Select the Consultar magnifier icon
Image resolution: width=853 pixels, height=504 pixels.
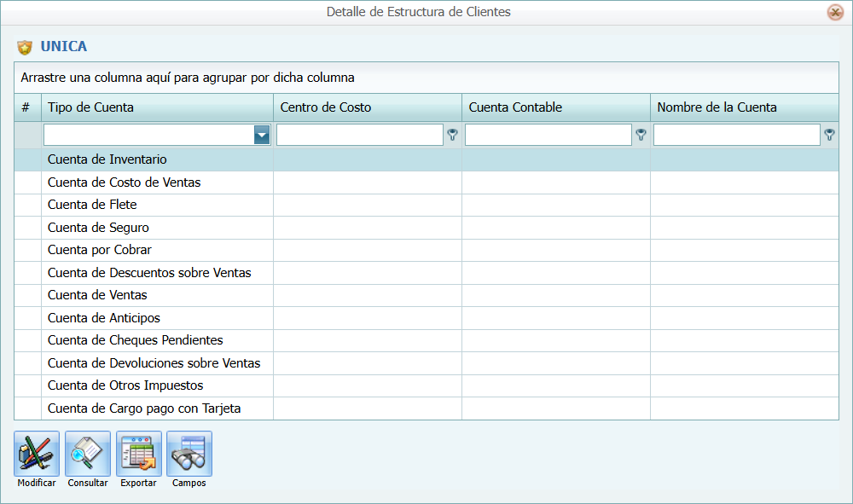tap(87, 452)
